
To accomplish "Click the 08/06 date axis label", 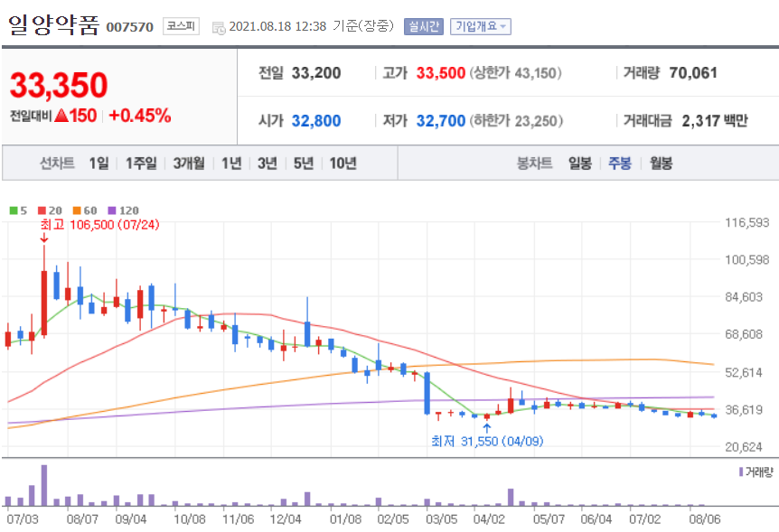I will pyautogui.click(x=705, y=519).
